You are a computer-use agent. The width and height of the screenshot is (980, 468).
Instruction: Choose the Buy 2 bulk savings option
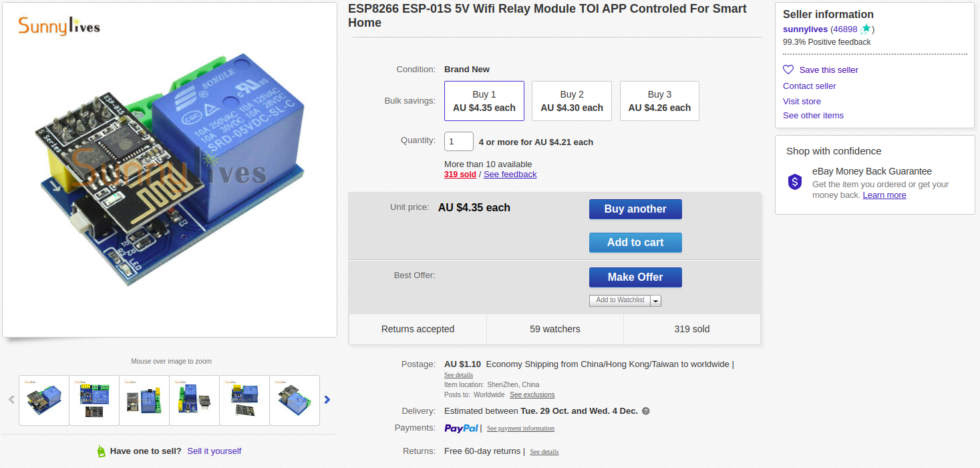click(572, 101)
